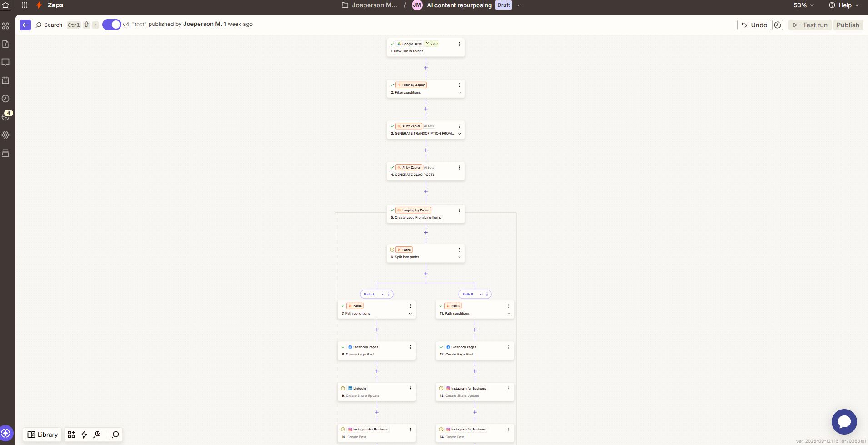Open the Path B dropdown chevron

pyautogui.click(x=481, y=294)
